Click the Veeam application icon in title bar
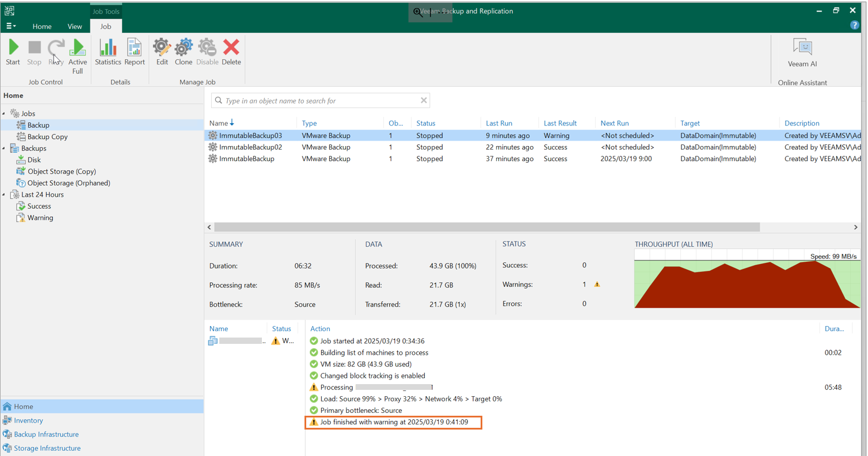Image resolution: width=868 pixels, height=456 pixels. 10,10
